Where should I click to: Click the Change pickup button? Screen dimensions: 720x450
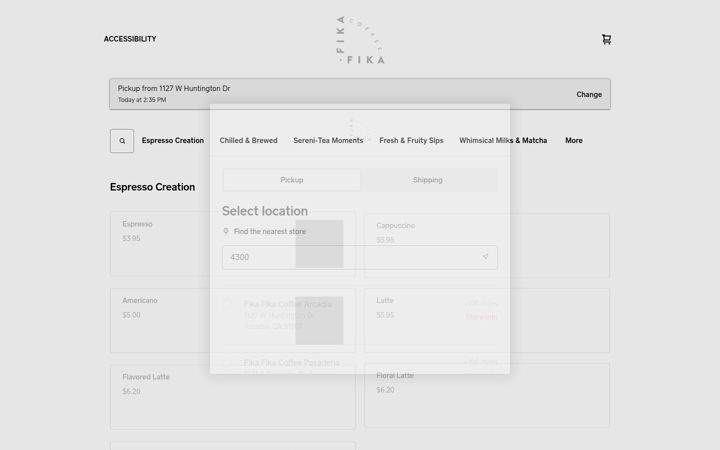(x=589, y=95)
